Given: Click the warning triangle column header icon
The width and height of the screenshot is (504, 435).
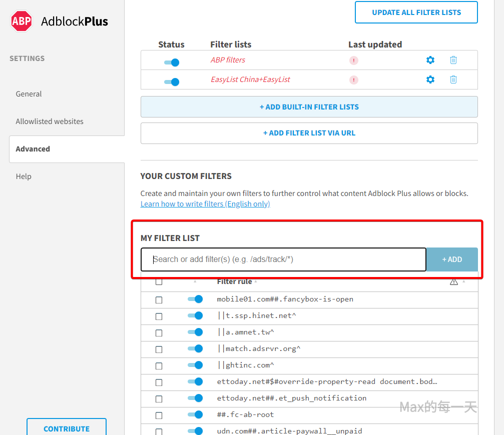Looking at the screenshot, I should click(453, 282).
